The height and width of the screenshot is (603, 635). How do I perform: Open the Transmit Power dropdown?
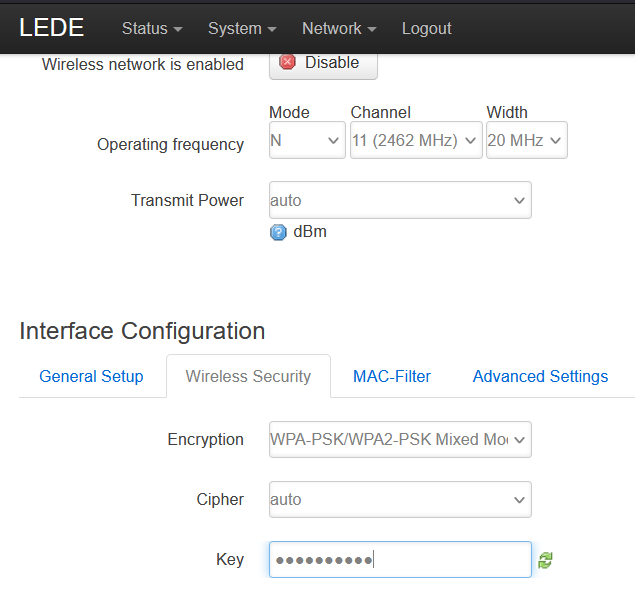pos(400,200)
